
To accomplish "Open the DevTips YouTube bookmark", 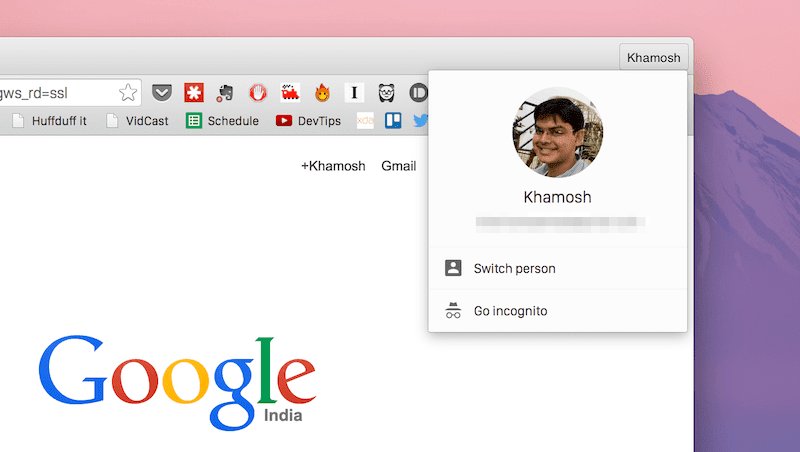I will point(308,121).
